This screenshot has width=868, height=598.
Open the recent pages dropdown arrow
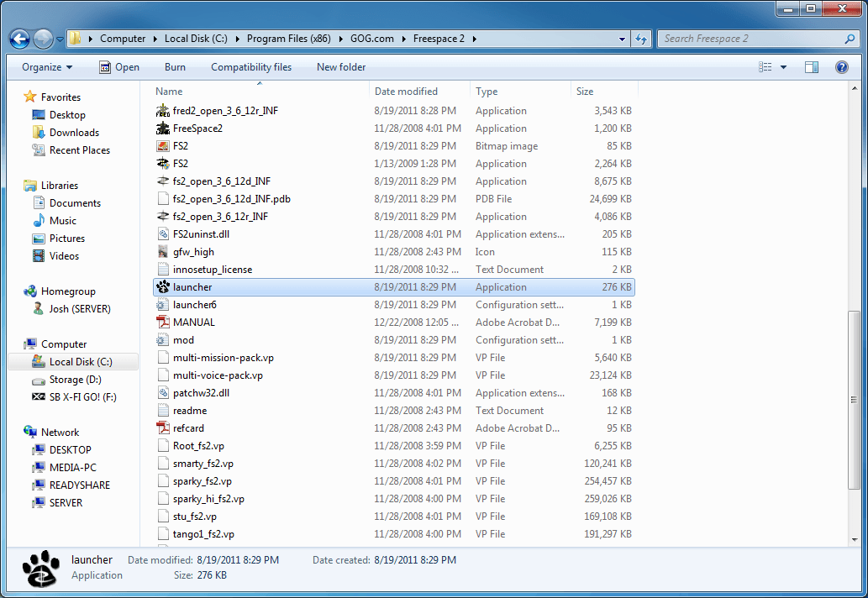tap(60, 39)
